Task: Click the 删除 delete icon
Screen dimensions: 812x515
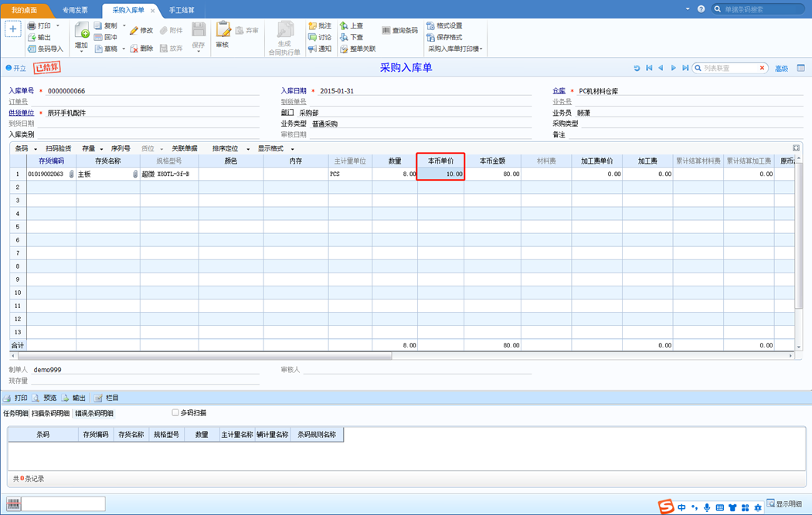Action: (134, 48)
